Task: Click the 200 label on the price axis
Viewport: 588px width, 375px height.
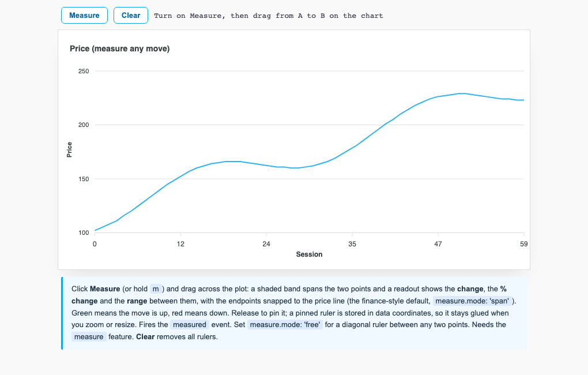Action: tap(84, 125)
